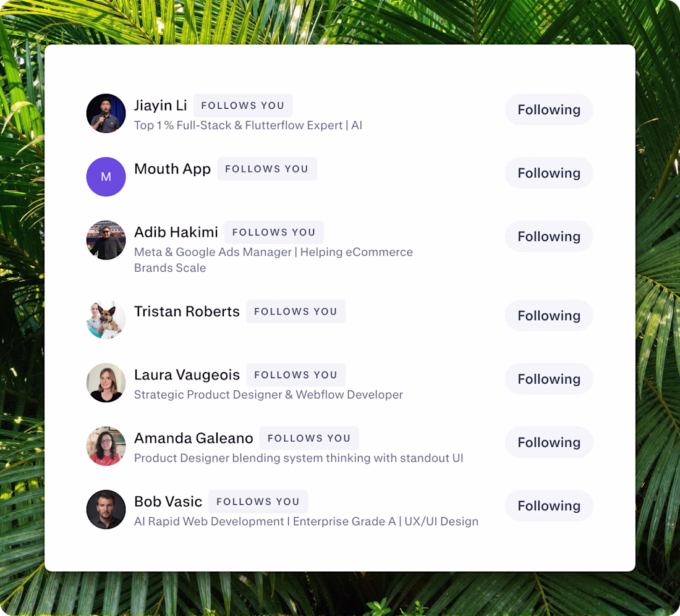
Task: Open Jiayin Li's name link
Action: (x=160, y=106)
